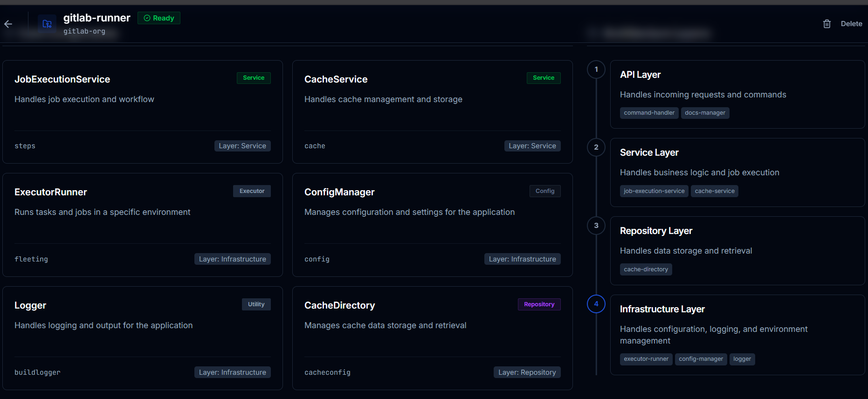Click the Utility type badge
The height and width of the screenshot is (399, 868).
(x=256, y=304)
